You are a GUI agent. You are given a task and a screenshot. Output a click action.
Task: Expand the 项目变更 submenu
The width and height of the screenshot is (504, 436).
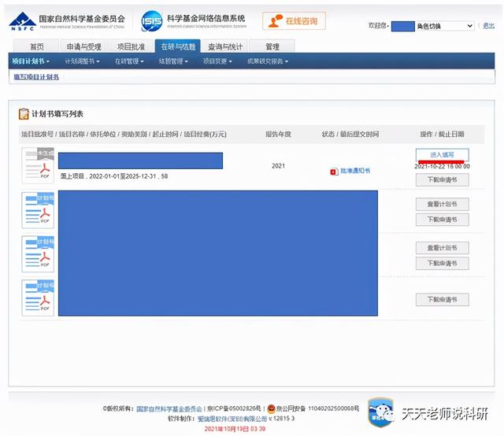217,61
